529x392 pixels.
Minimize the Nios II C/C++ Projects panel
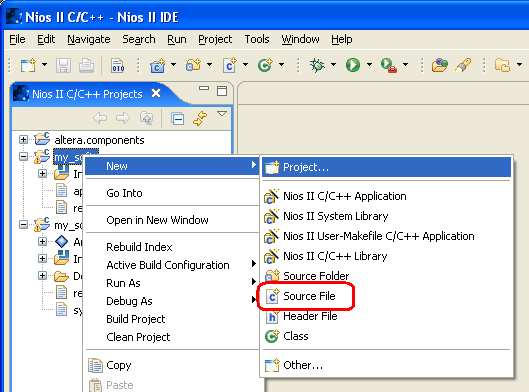(204, 88)
